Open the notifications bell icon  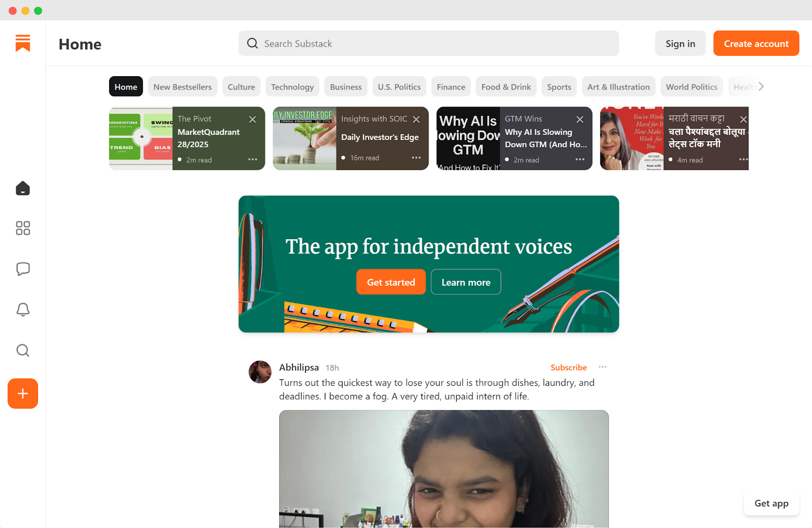[23, 309]
